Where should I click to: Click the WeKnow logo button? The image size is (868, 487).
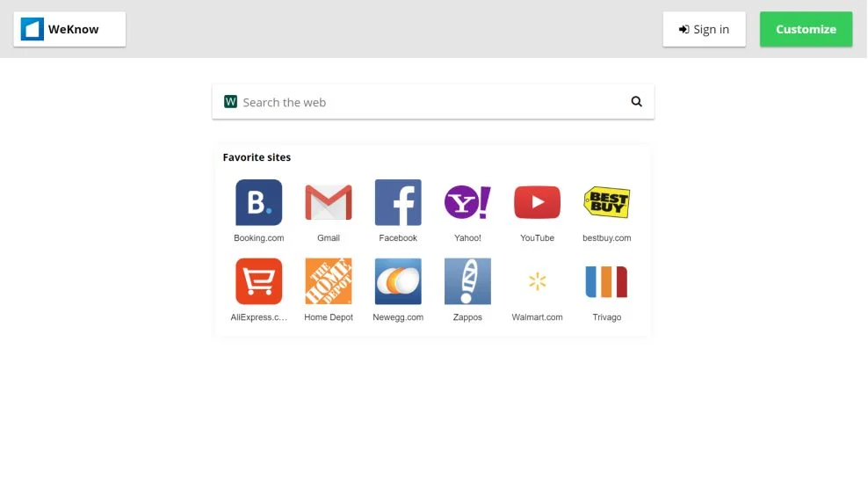click(x=69, y=29)
